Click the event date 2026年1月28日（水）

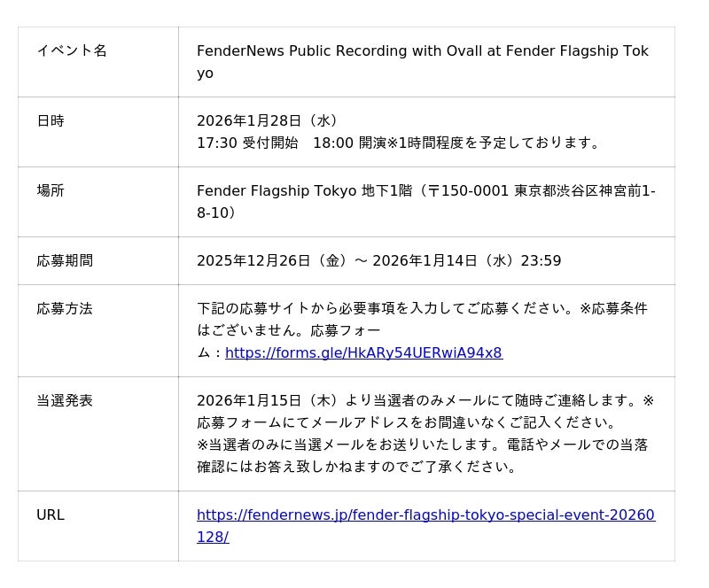click(x=267, y=120)
